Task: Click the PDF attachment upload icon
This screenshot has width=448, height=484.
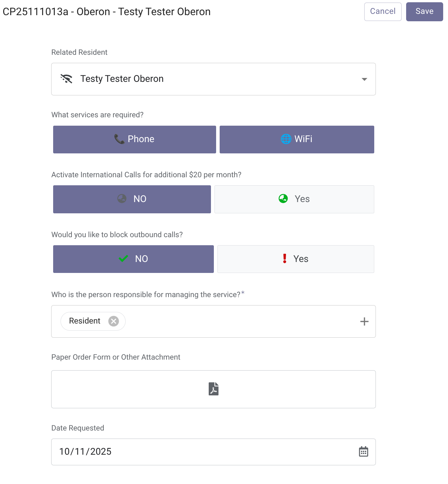Action: pos(214,389)
